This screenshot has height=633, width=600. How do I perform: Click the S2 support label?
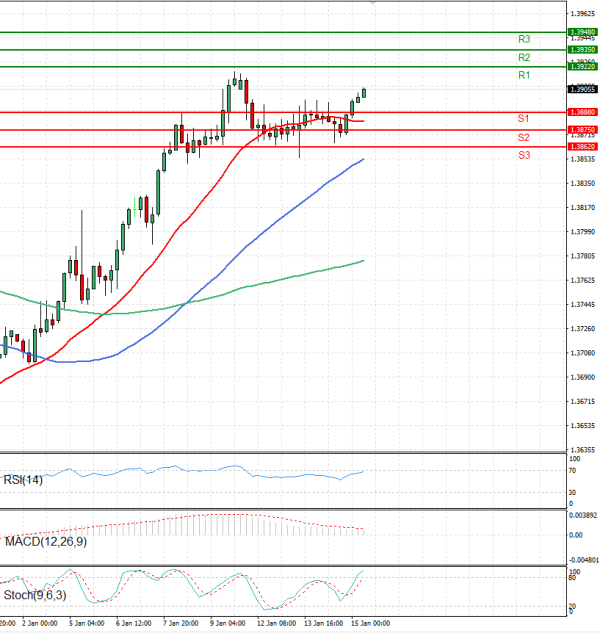524,137
